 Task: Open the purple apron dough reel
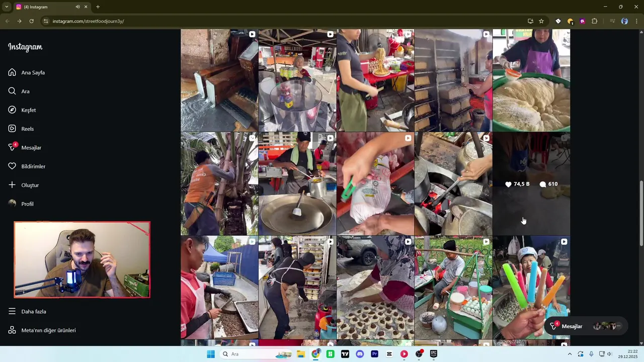[531, 80]
